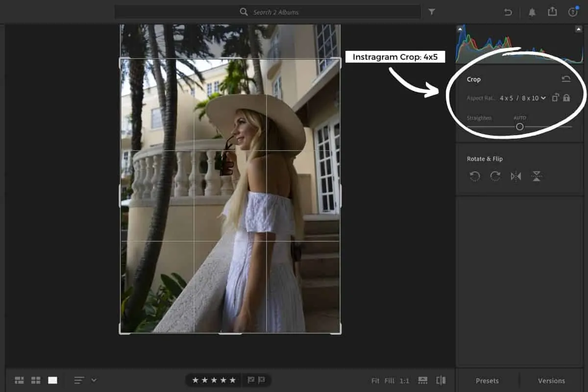Select the rotate left icon
Image resolution: width=588 pixels, height=392 pixels.
[474, 176]
